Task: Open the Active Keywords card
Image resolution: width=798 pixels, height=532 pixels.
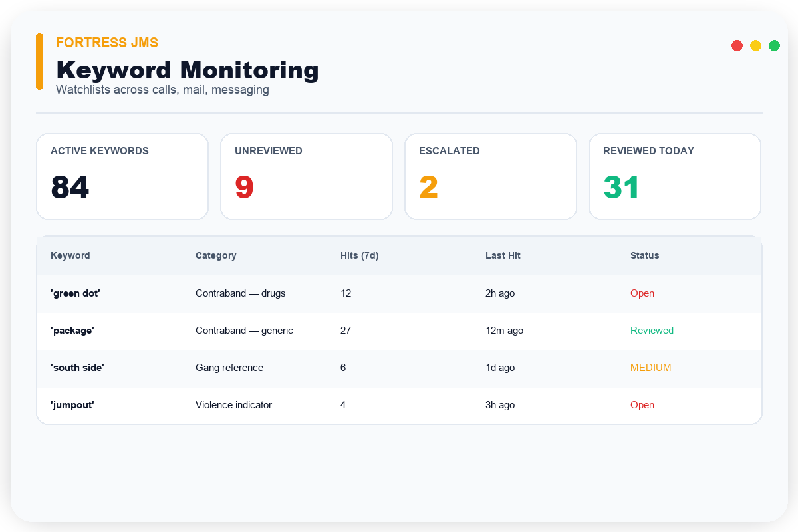Action: (122, 176)
